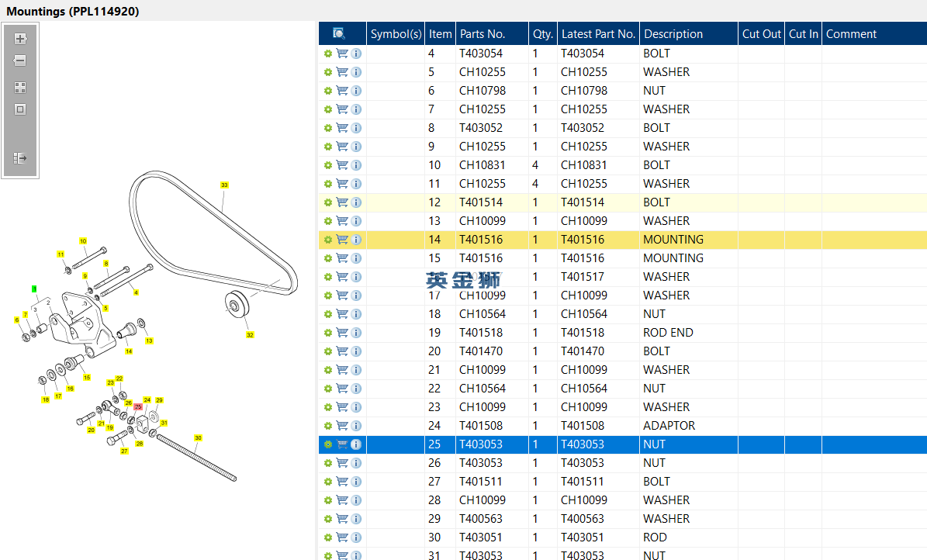Screen dimensions: 927x560
Task: Add item 30 ROD to cart
Action: 342,538
